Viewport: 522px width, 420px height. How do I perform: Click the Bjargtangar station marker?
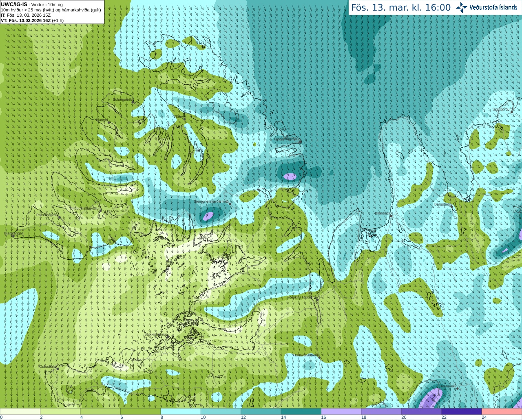click(x=13, y=236)
